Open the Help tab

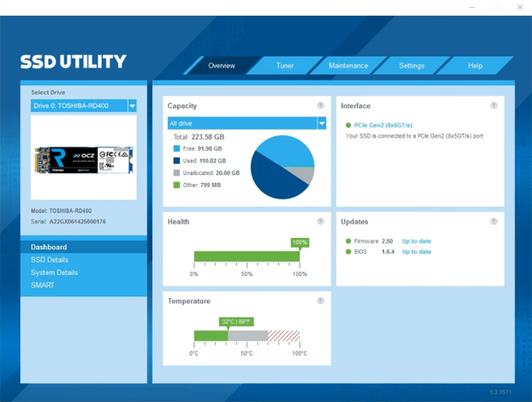(x=475, y=66)
